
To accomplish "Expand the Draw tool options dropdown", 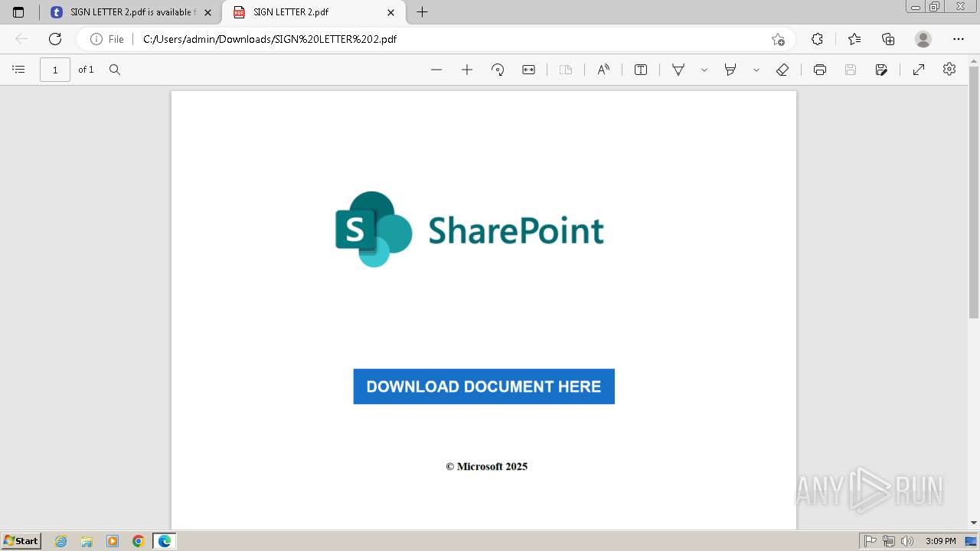I will pos(704,70).
